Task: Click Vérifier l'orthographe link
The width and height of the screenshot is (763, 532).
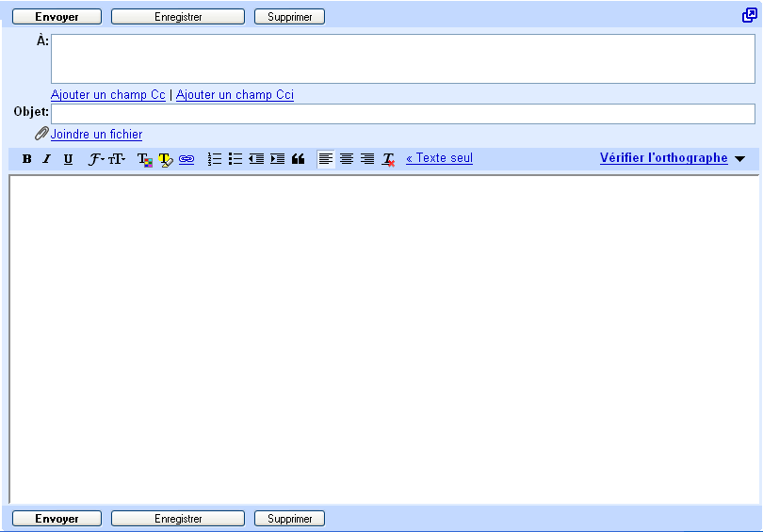Action: point(664,158)
